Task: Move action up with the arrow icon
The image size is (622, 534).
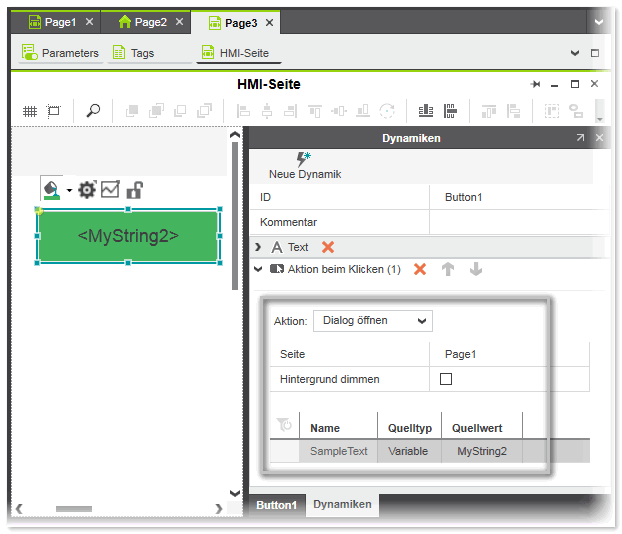Action: 448,269
